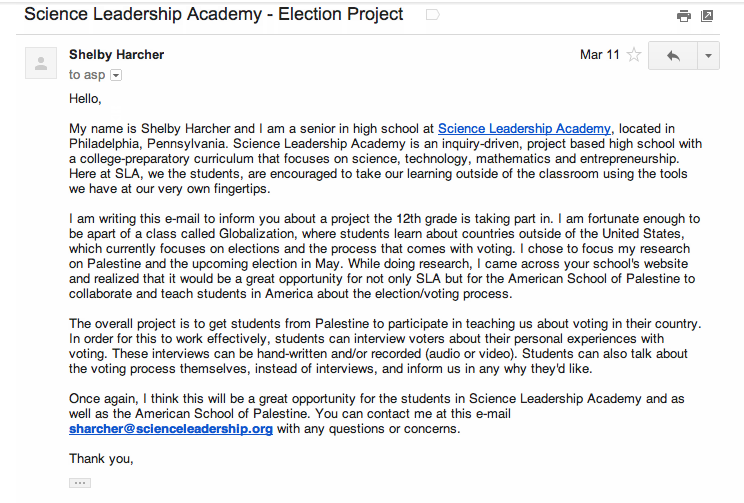The width and height of the screenshot is (744, 503).
Task: Click Shelby Harcher's profile avatar
Action: pyautogui.click(x=40, y=64)
